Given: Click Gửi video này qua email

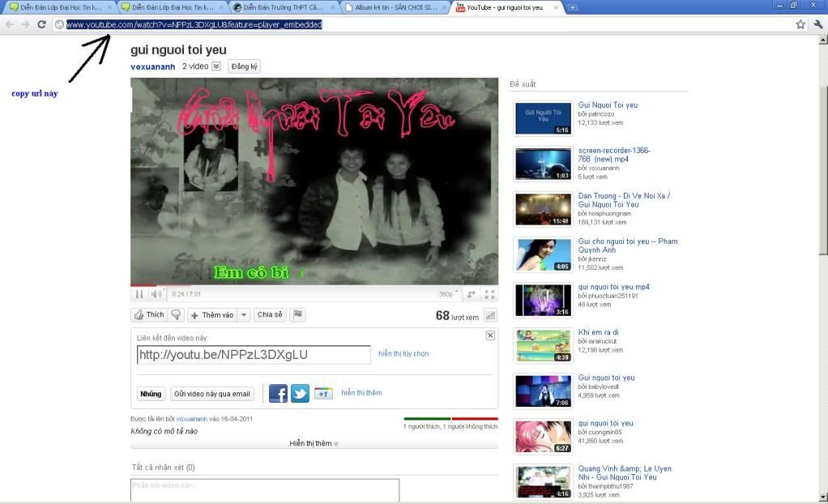Looking at the screenshot, I should coord(211,394).
